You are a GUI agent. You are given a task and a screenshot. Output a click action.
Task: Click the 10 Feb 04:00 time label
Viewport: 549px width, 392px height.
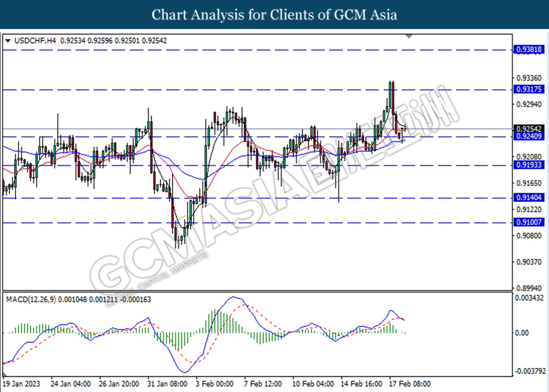point(313,384)
